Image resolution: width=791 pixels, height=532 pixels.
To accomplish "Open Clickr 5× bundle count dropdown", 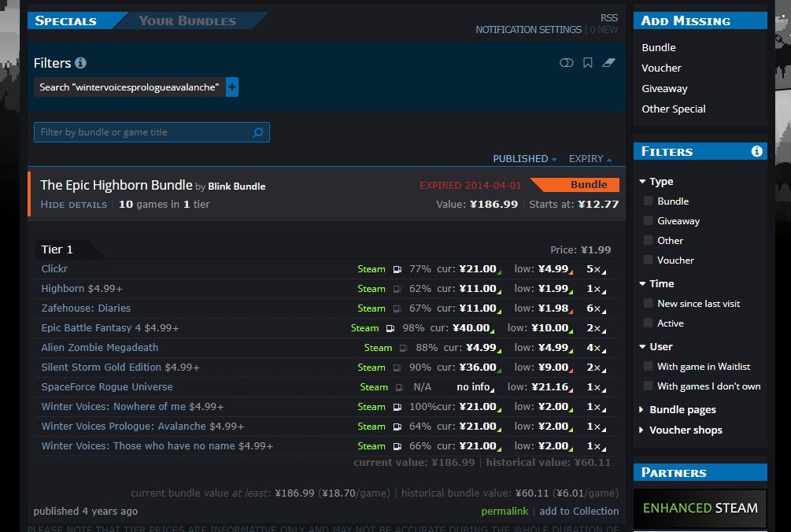I will (597, 269).
